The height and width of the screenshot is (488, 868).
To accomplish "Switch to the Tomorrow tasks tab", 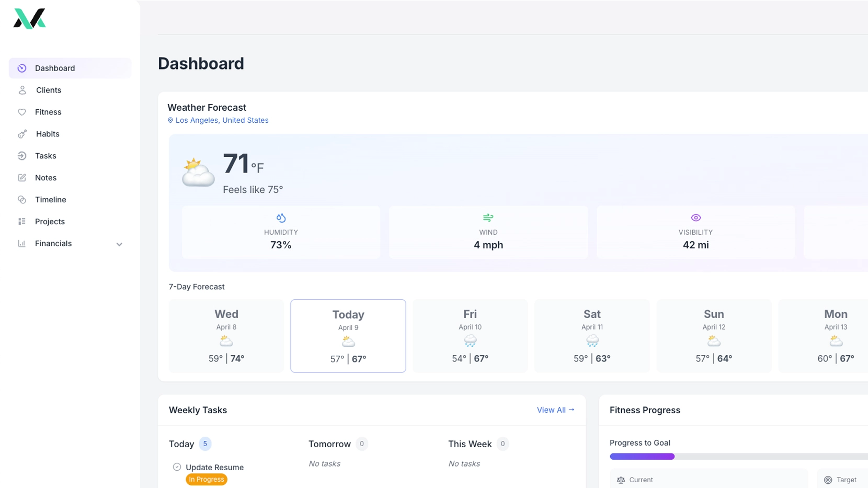I will [330, 444].
